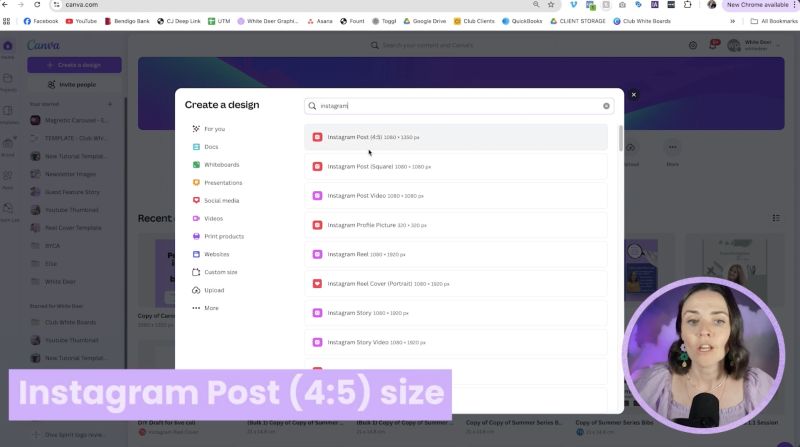Open YouTube bookmark
Viewport: 800px width, 447px height.
pos(81,21)
